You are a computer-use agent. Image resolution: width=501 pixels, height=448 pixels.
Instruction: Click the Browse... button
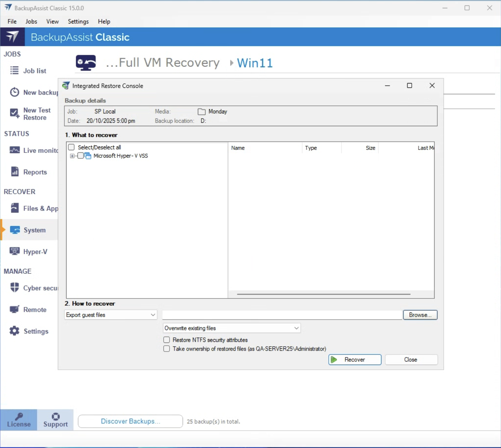[420, 315]
